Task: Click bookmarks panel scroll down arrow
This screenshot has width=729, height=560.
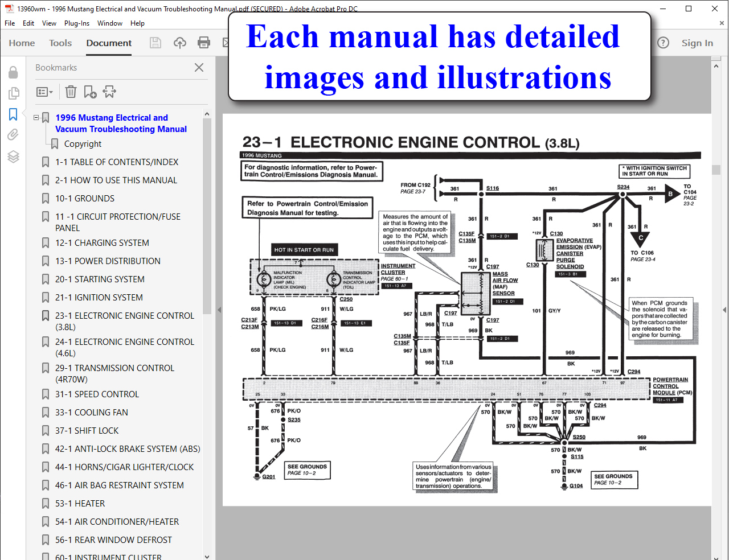Action: pos(207,556)
